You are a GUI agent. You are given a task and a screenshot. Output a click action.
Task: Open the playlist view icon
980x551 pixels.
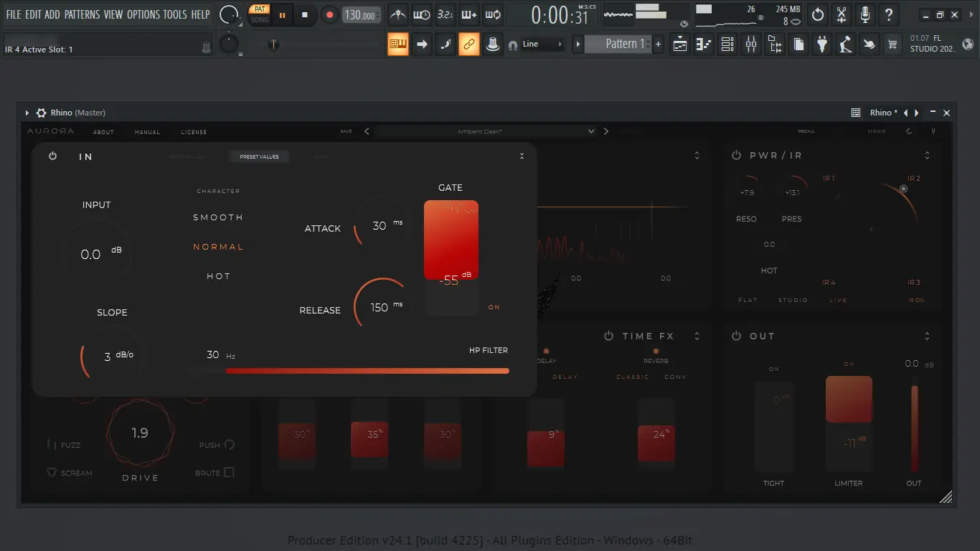680,44
